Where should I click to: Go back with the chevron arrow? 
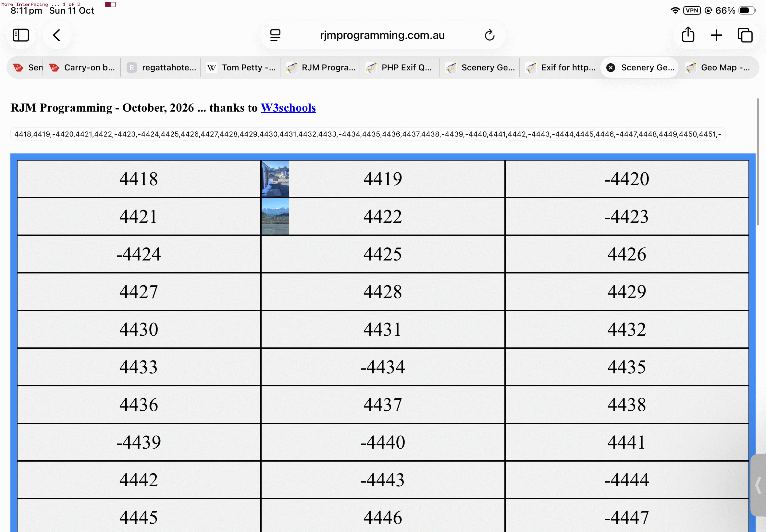(x=57, y=35)
